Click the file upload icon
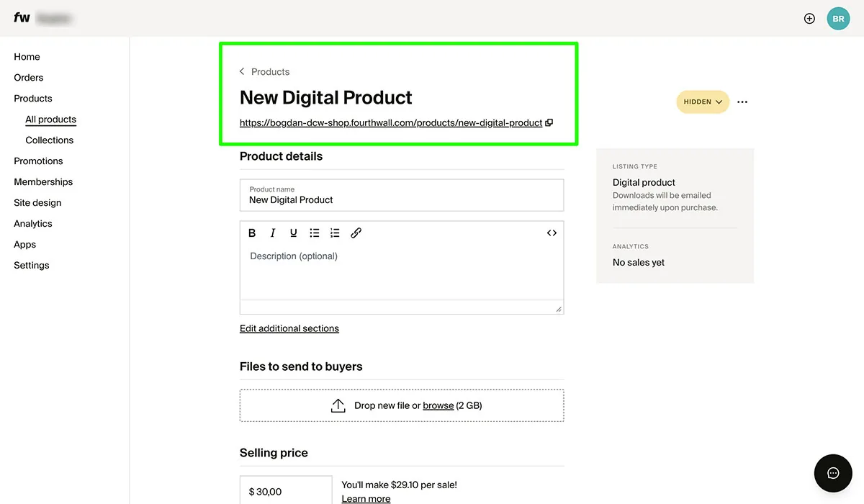The height and width of the screenshot is (504, 864). pos(338,405)
